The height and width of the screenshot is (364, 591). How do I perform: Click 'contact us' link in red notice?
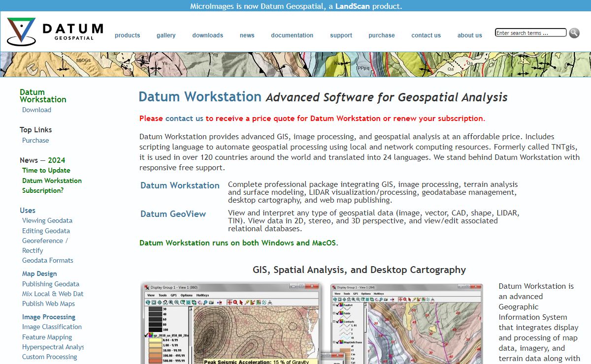tap(184, 119)
